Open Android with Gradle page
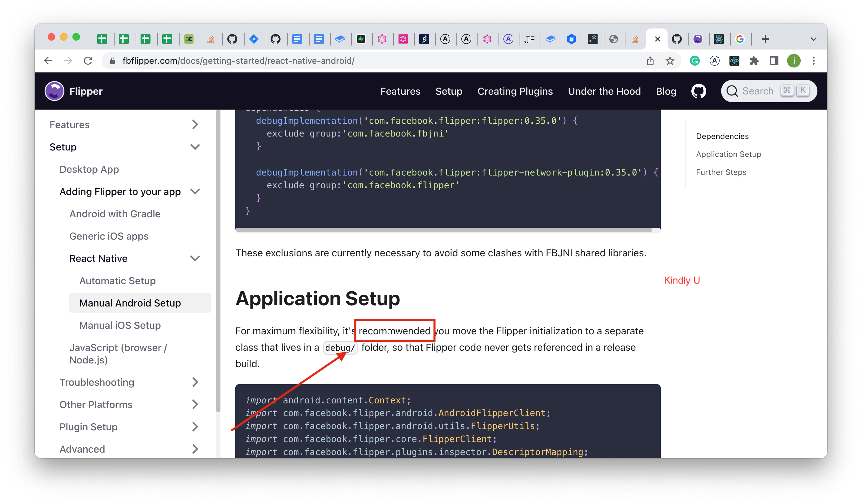Viewport: 862px width, 504px height. click(x=115, y=214)
